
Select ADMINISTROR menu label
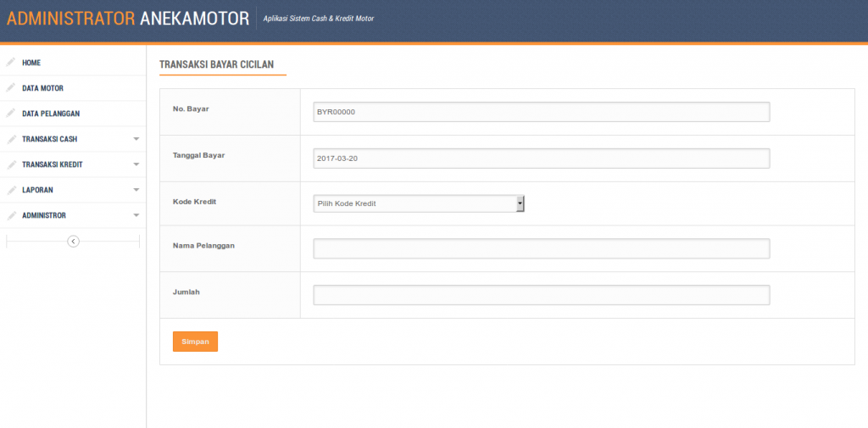point(44,215)
